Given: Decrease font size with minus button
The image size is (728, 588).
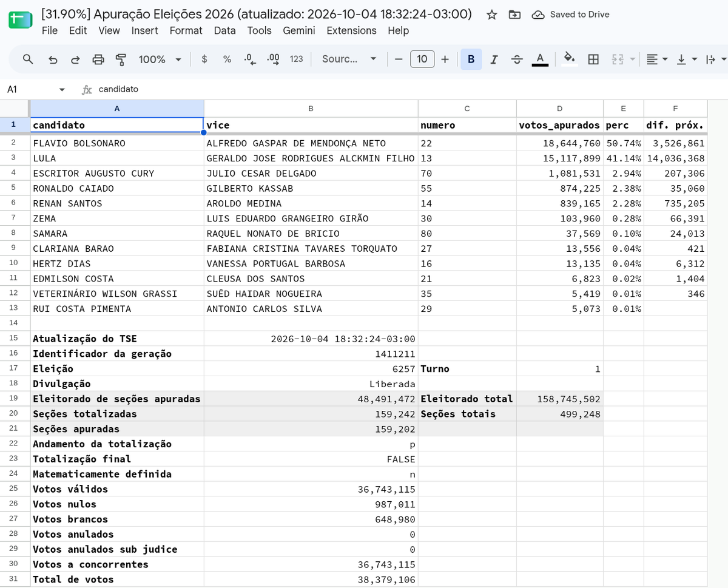Looking at the screenshot, I should pos(399,59).
